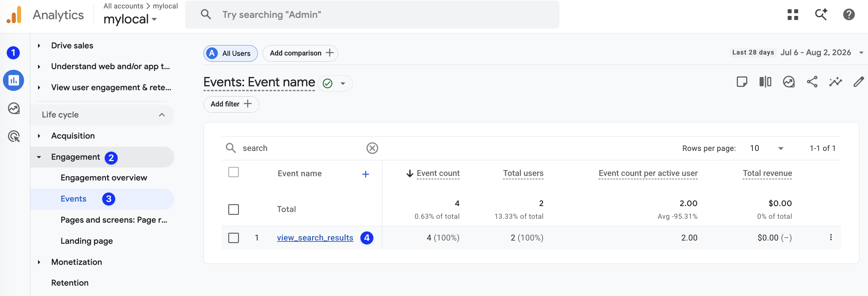The height and width of the screenshot is (296, 868).
Task: Open the date range dropdown arrow
Action: pos(861,53)
